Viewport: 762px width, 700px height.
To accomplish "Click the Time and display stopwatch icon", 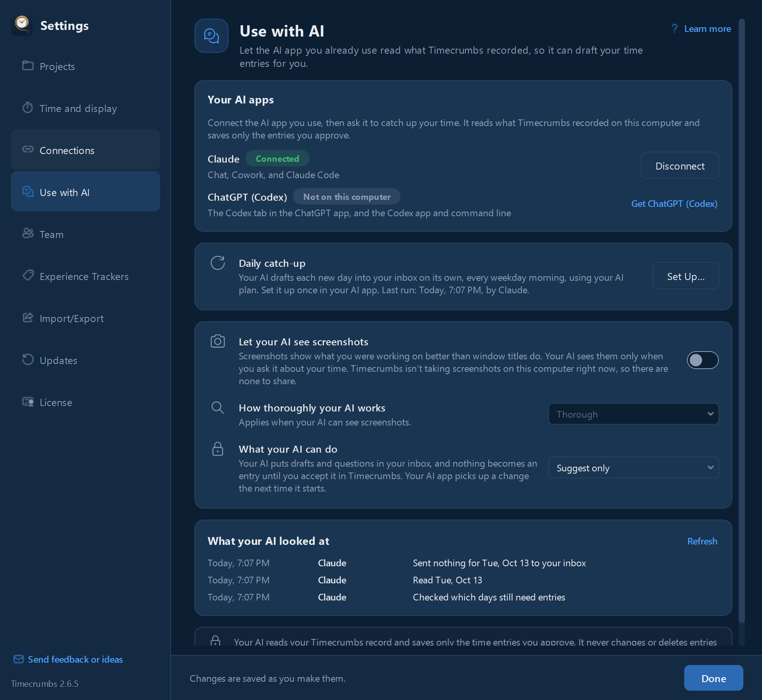I will (x=28, y=107).
